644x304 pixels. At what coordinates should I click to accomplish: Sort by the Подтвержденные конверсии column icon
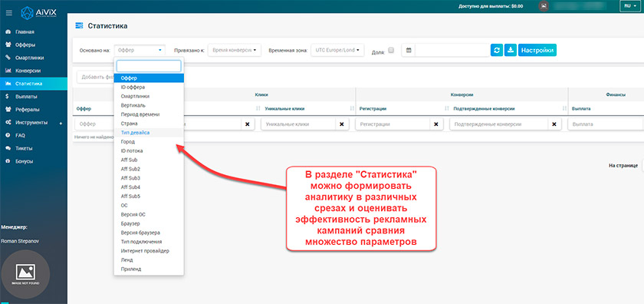point(564,108)
